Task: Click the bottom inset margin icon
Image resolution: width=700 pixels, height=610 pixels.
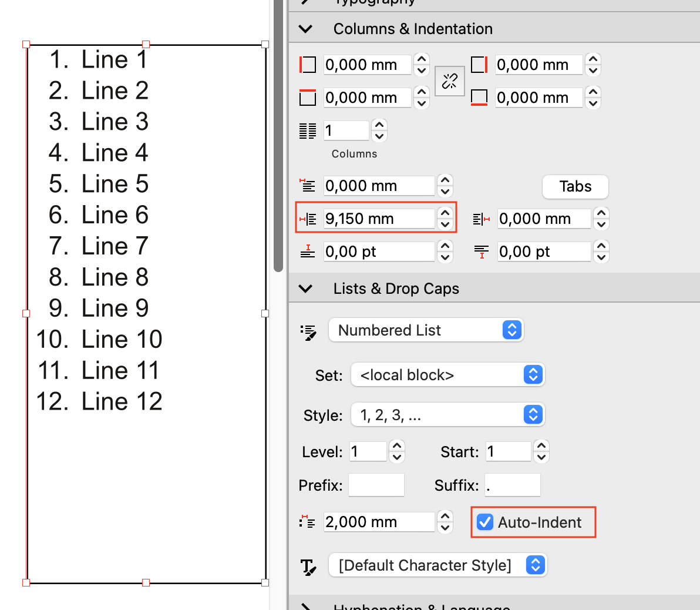Action: [479, 98]
